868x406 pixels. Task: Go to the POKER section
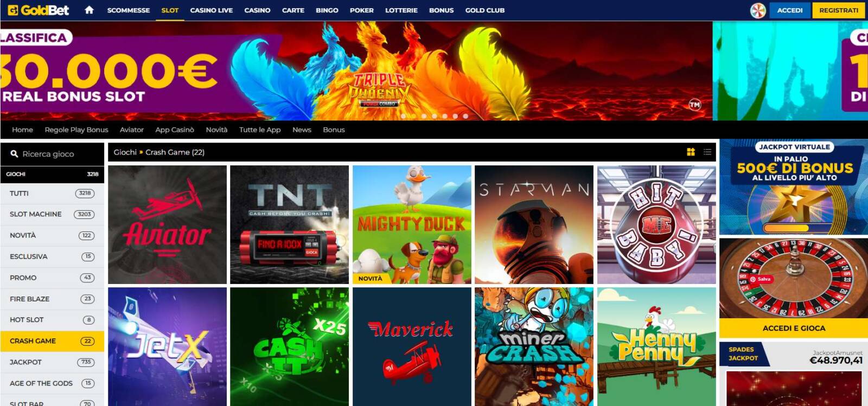point(362,10)
